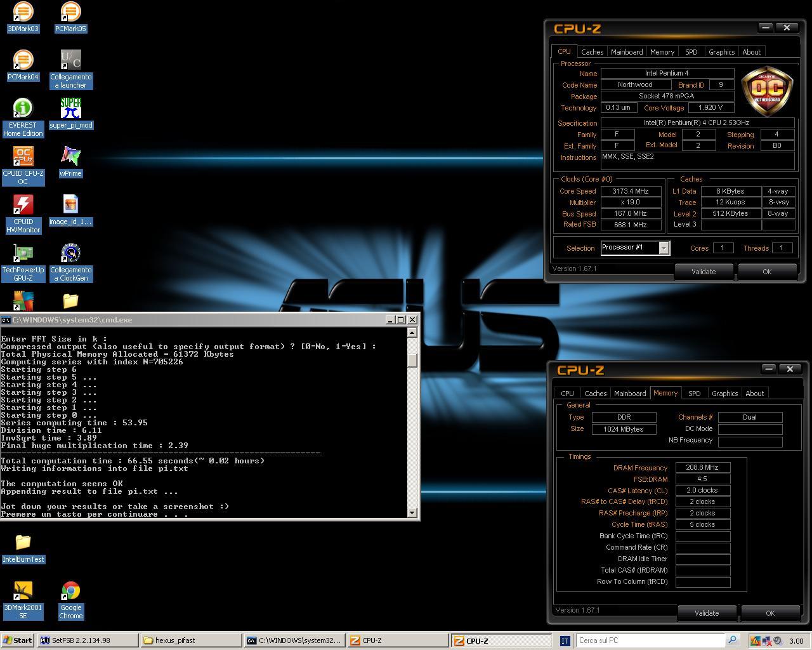Launch EVEREST Home Edition icon
The width and height of the screenshot is (812, 650).
click(23, 117)
